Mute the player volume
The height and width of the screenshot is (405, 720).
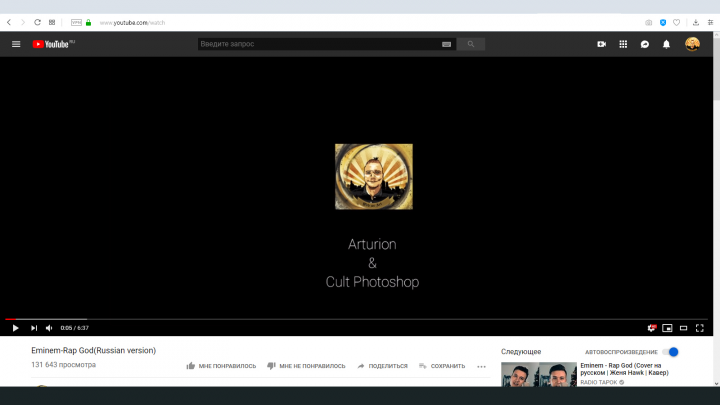tap(49, 328)
